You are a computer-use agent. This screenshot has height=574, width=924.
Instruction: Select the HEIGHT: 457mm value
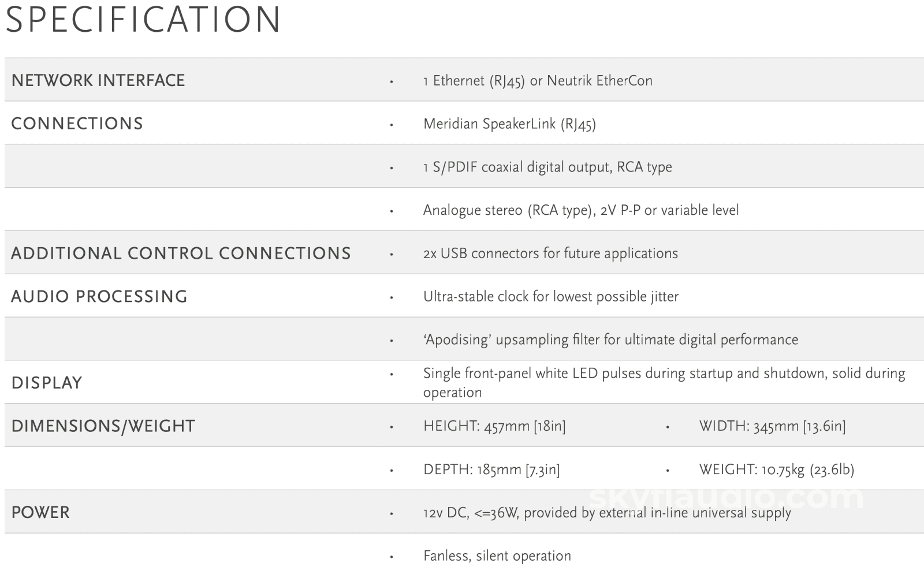[x=494, y=426]
